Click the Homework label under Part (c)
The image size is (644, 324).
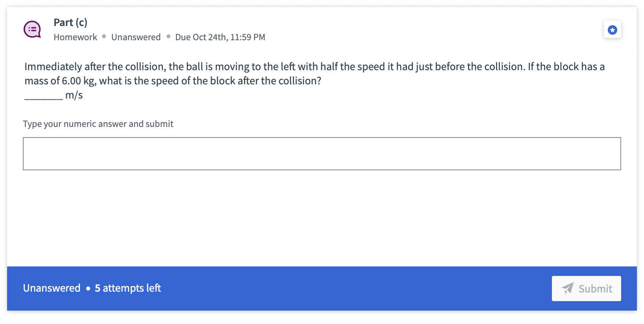tap(75, 37)
